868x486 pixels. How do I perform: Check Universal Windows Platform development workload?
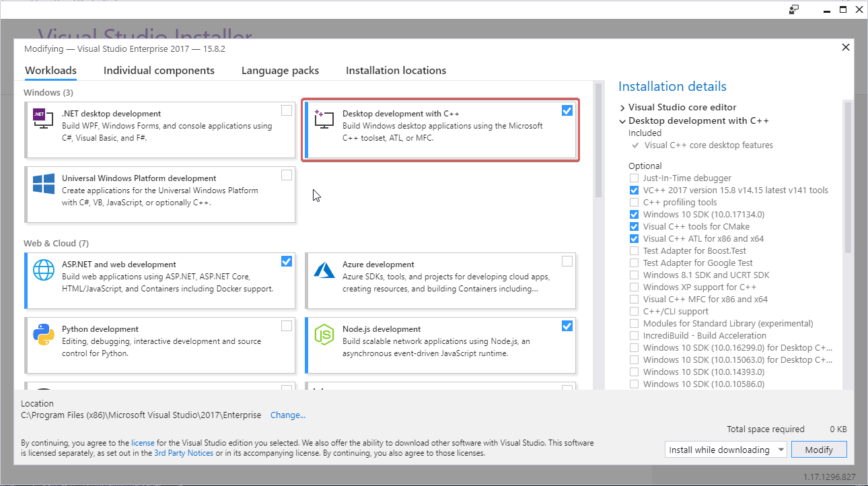tap(287, 175)
